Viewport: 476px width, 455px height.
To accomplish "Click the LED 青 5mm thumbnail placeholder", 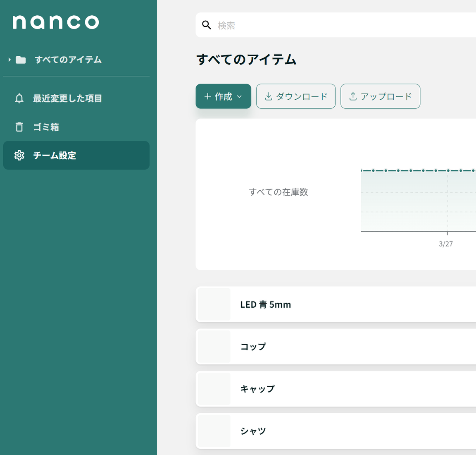I will [214, 304].
